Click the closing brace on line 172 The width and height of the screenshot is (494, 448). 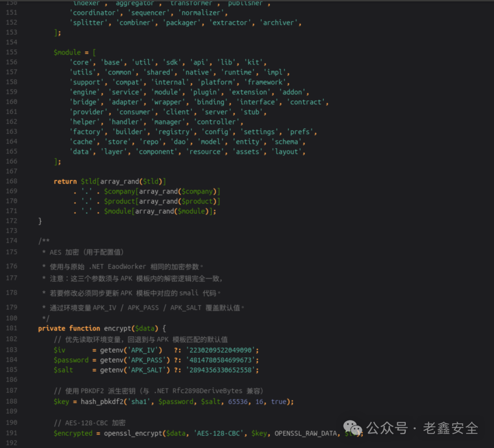(40, 221)
